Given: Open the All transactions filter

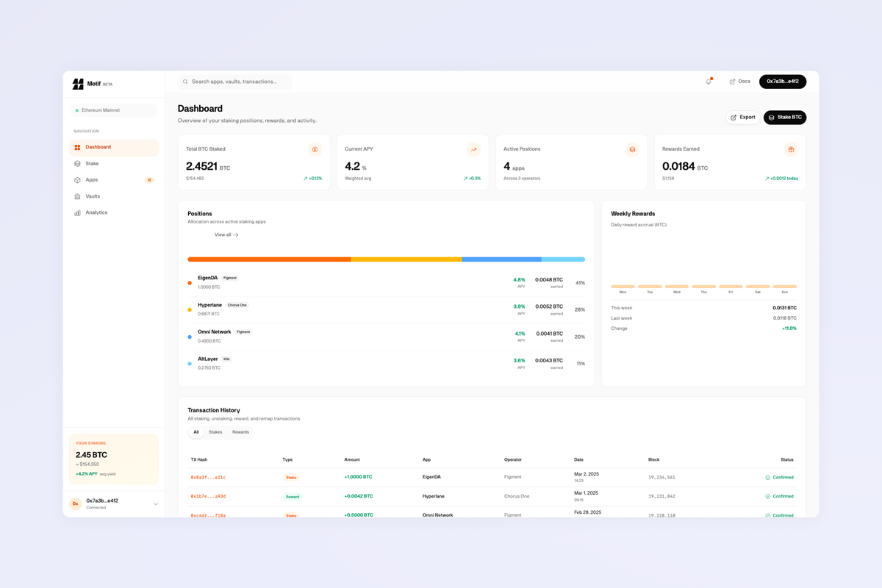Looking at the screenshot, I should point(196,432).
